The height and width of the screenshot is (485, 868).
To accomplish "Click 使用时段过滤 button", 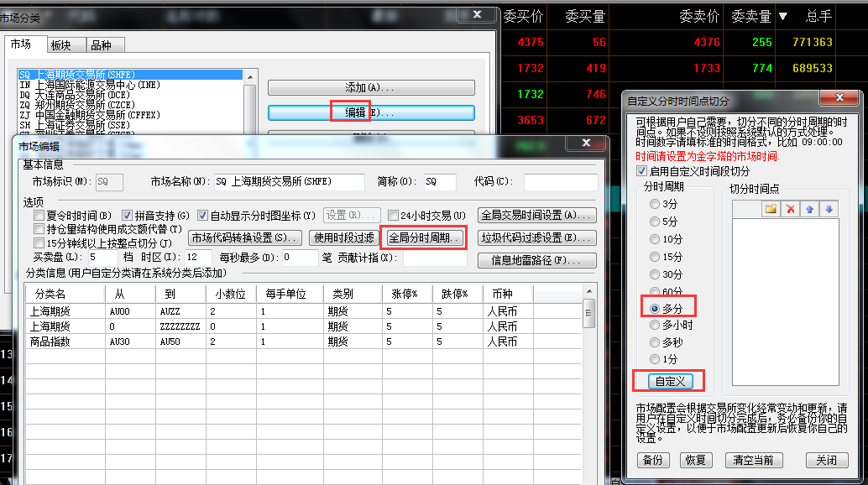I will (344, 237).
